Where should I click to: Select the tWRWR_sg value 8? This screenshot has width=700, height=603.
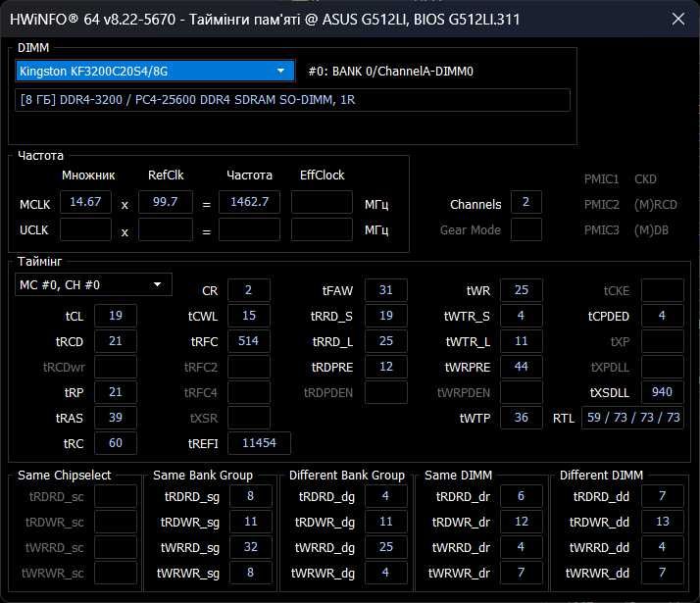250,573
